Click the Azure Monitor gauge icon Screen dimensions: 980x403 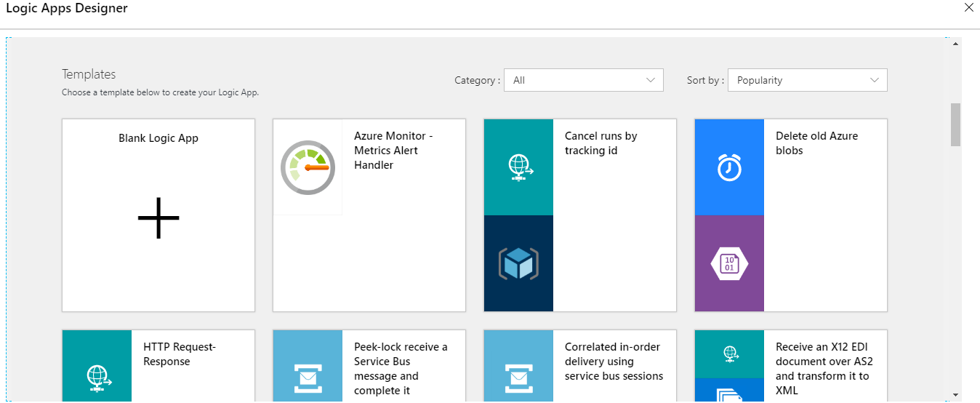pyautogui.click(x=308, y=168)
